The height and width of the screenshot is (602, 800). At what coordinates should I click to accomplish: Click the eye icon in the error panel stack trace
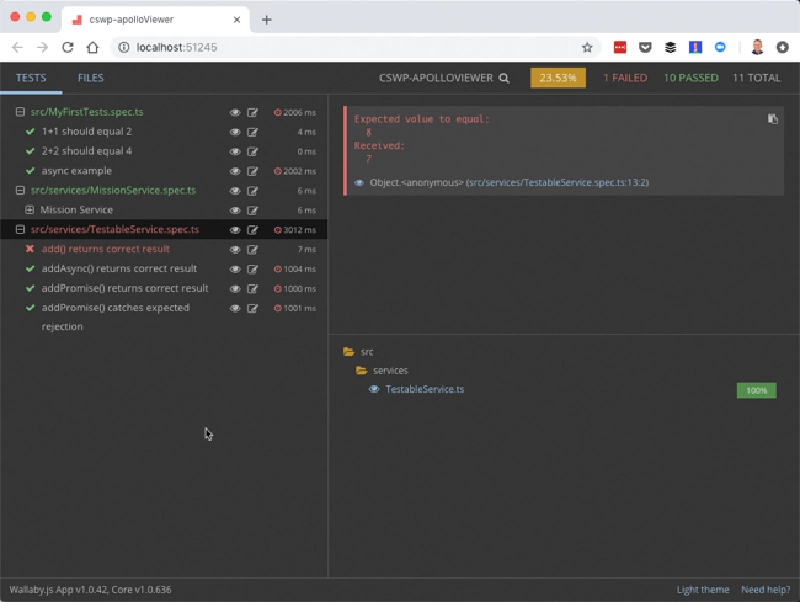(362, 183)
